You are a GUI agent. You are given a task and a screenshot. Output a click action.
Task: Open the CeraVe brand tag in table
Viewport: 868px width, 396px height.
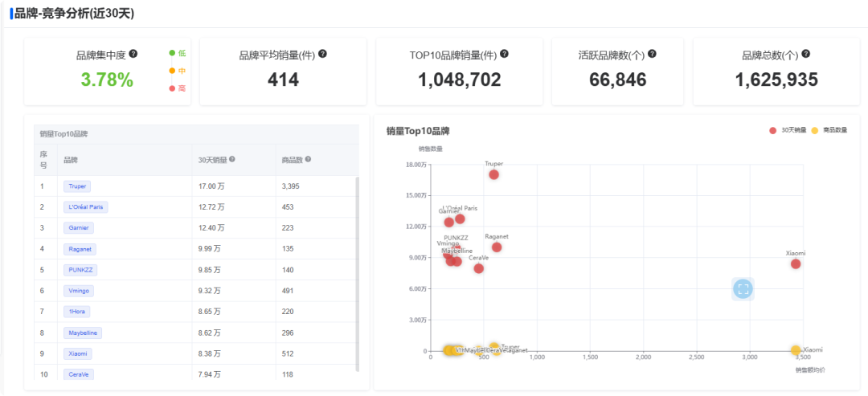[79, 375]
